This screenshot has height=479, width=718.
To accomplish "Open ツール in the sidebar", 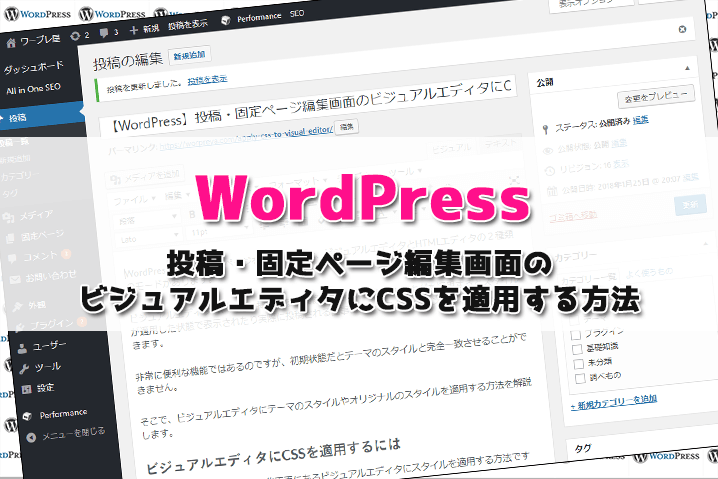I will 40,367.
